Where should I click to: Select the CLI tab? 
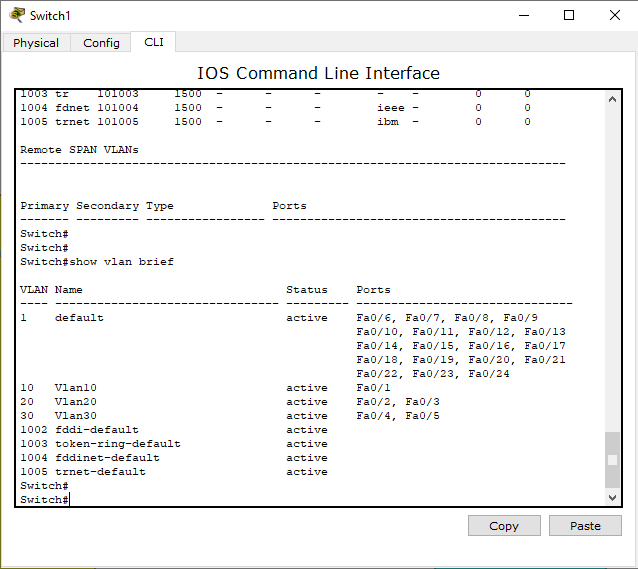[153, 42]
